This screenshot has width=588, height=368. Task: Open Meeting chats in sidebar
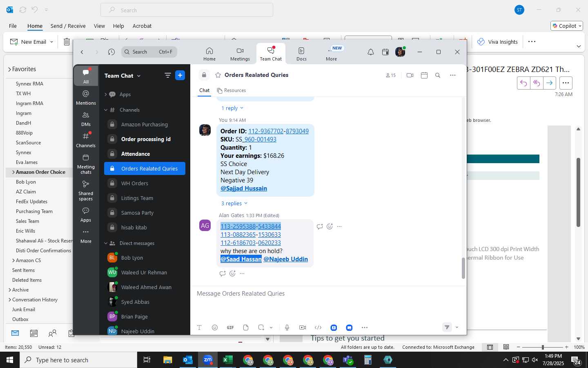tap(86, 164)
